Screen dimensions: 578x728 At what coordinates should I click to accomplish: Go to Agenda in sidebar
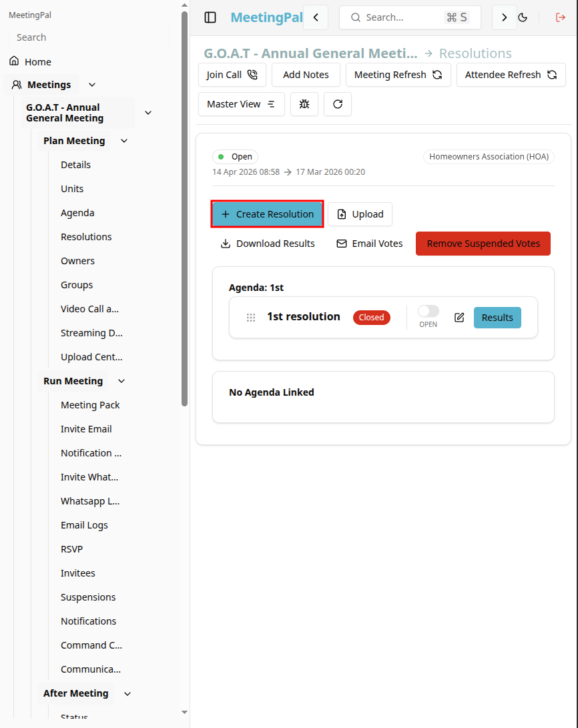tap(77, 213)
